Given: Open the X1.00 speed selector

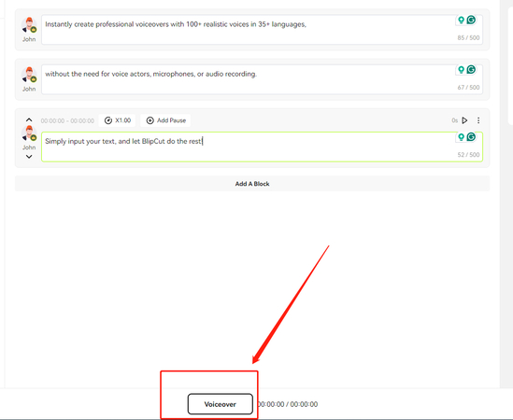Looking at the screenshot, I should [118, 120].
